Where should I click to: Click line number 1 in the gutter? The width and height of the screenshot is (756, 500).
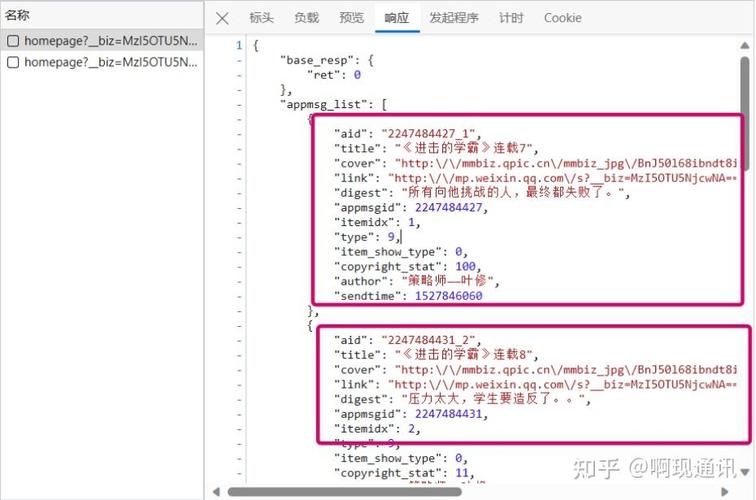(x=239, y=45)
